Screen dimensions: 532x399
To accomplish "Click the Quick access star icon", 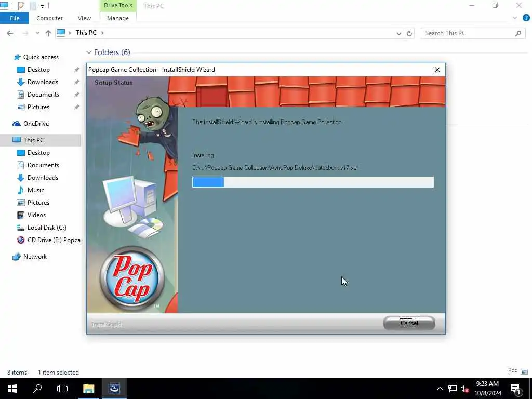I will click(17, 57).
